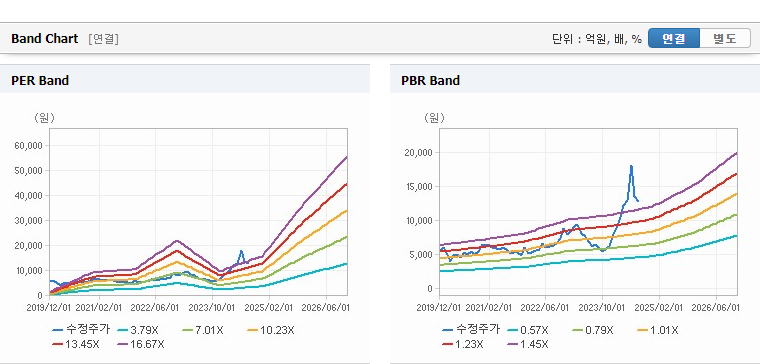The height and width of the screenshot is (364, 760).
Task: Toggle 7.01X series in PER legend
Action: click(x=203, y=330)
